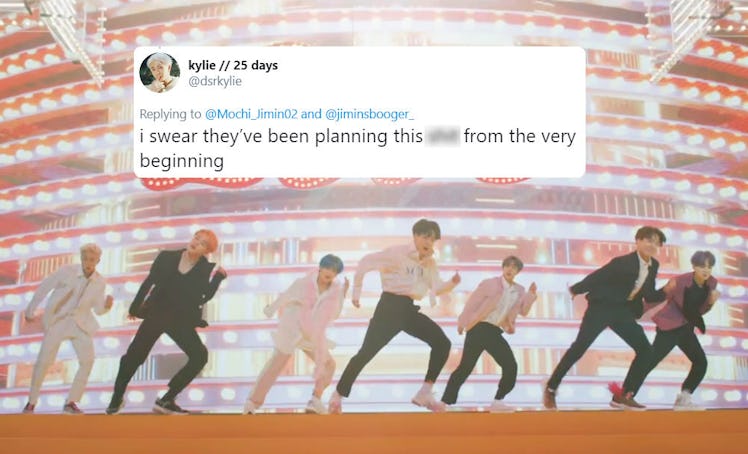Click the display name "kylie // 25 days"
Viewport: 748px width, 454px height.
(233, 65)
